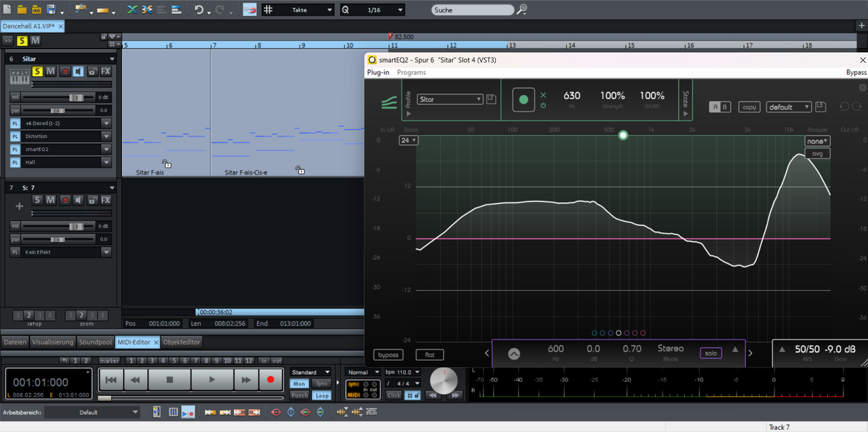868x432 pixels.
Task: Solo track 7 with its S button
Action: pos(38,200)
